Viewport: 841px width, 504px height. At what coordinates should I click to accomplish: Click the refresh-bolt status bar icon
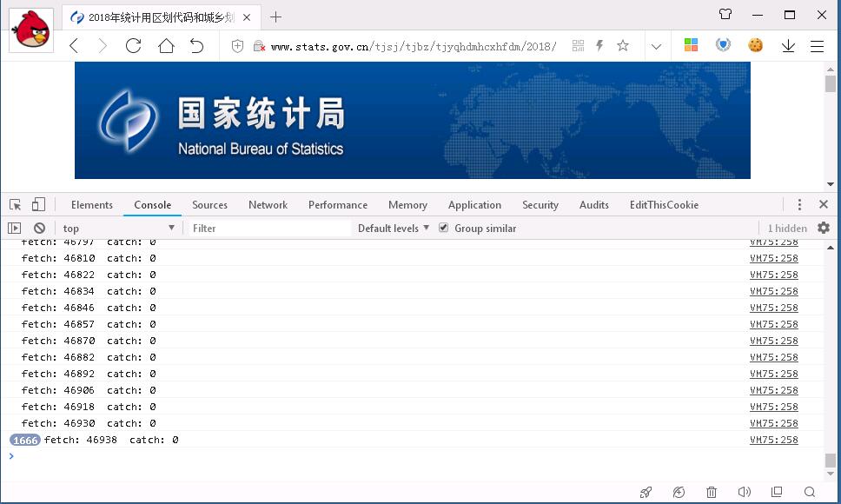pyautogui.click(x=679, y=492)
